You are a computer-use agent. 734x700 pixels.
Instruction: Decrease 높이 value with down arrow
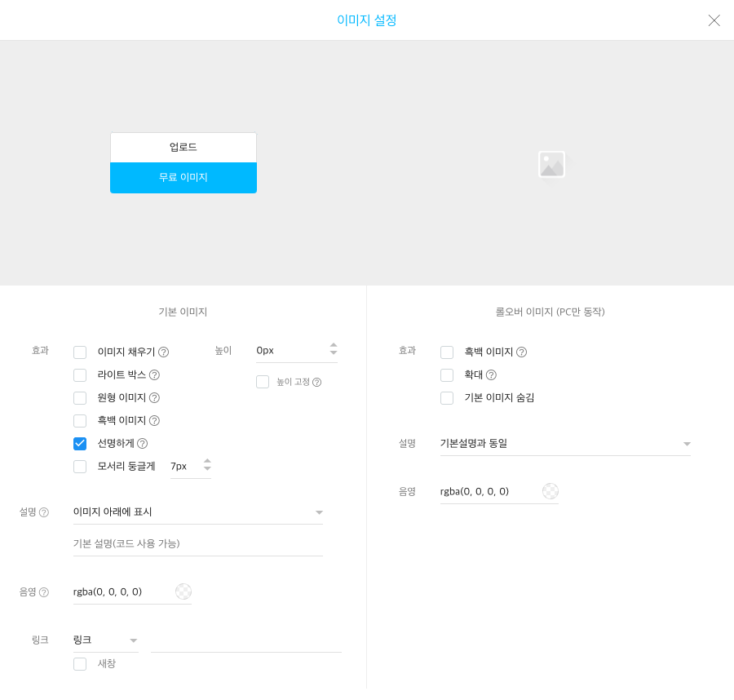pyautogui.click(x=334, y=352)
